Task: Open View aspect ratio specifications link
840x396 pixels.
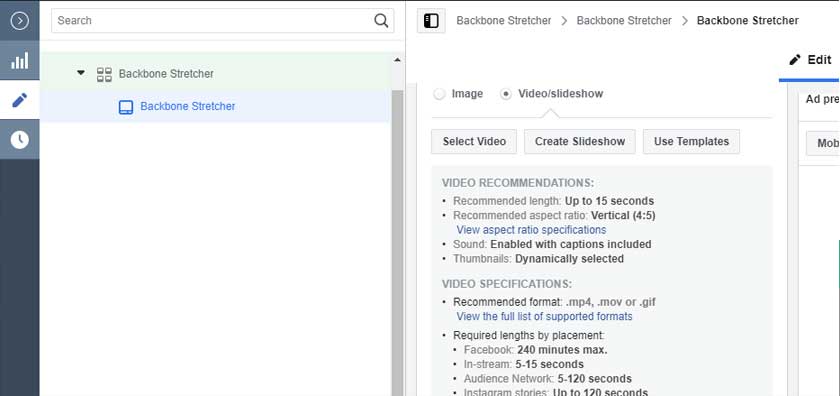Action: tap(531, 230)
